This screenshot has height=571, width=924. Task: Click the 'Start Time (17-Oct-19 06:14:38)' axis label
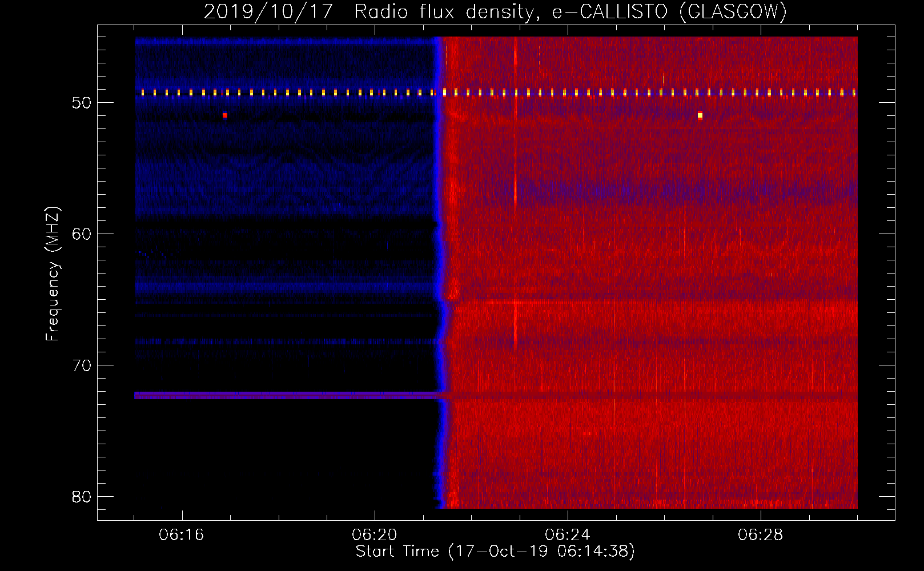pyautogui.click(x=495, y=552)
